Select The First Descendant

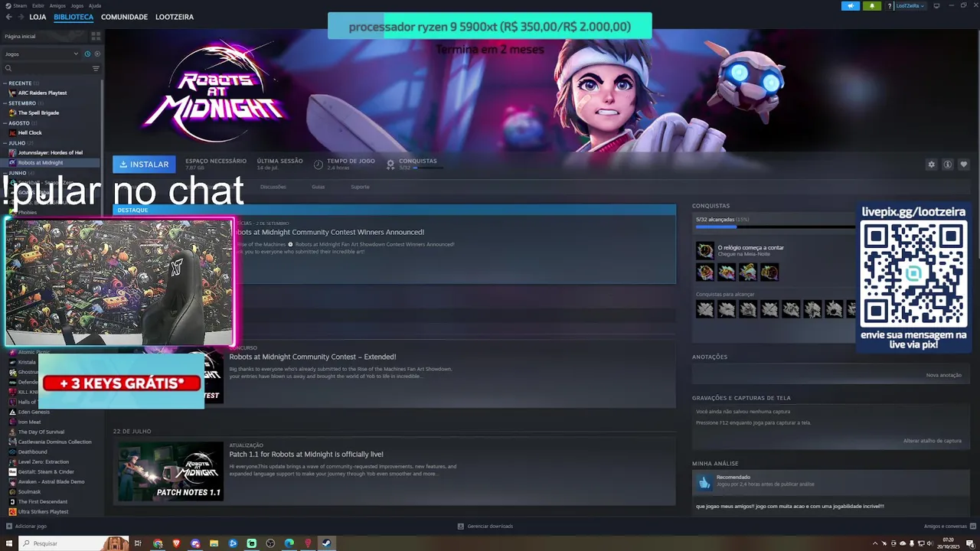42,501
